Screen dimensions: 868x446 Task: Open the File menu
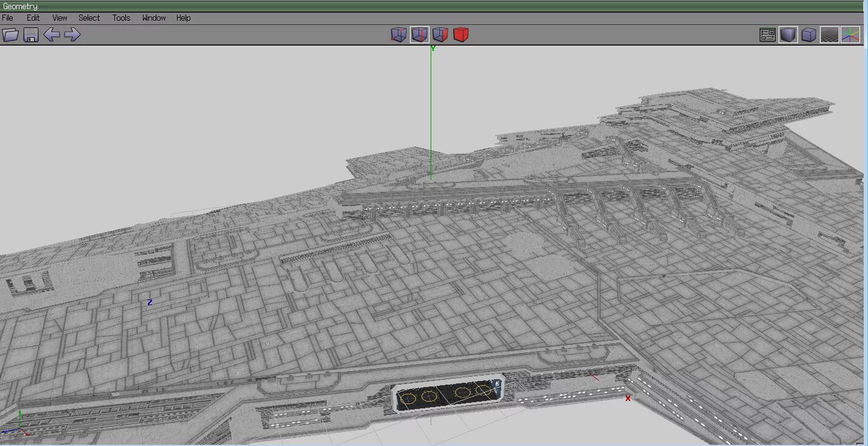point(7,18)
